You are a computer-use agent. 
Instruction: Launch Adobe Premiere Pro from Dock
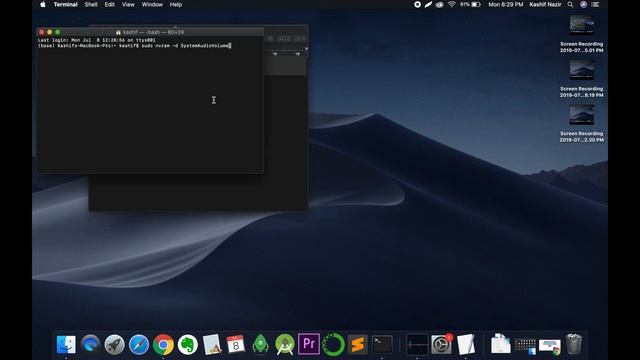(x=309, y=344)
